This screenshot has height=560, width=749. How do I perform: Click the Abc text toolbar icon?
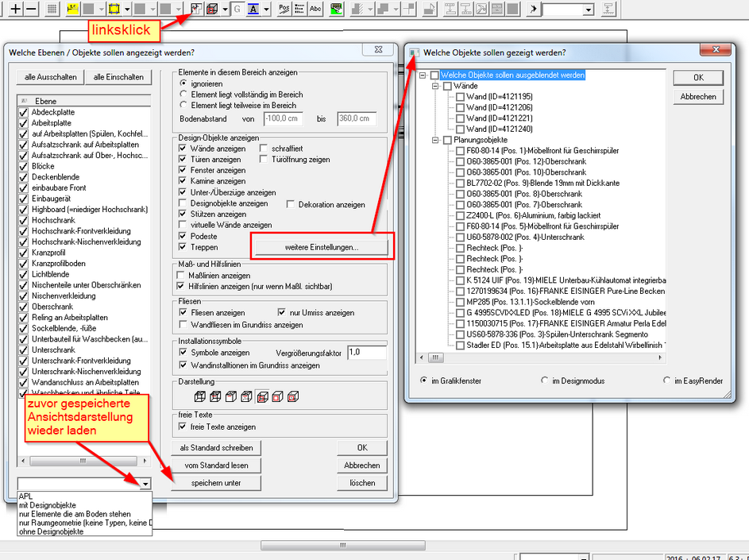pyautogui.click(x=315, y=9)
